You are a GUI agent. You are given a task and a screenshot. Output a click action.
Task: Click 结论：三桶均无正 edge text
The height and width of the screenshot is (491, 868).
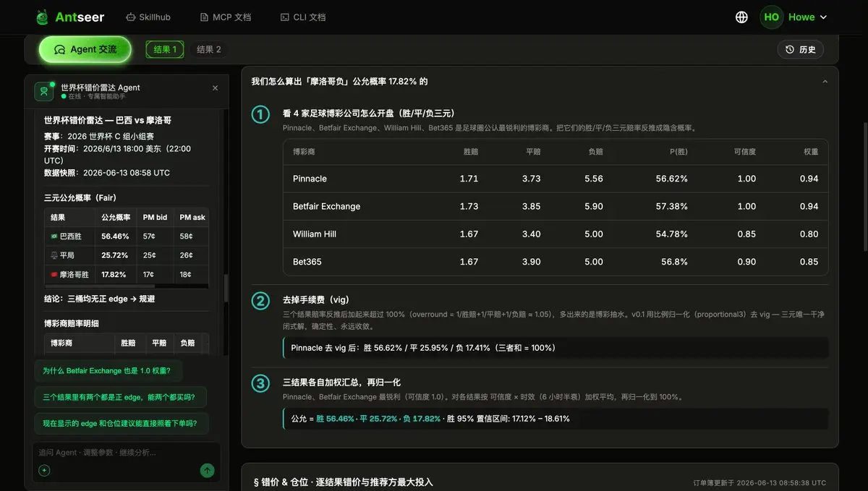(100, 299)
